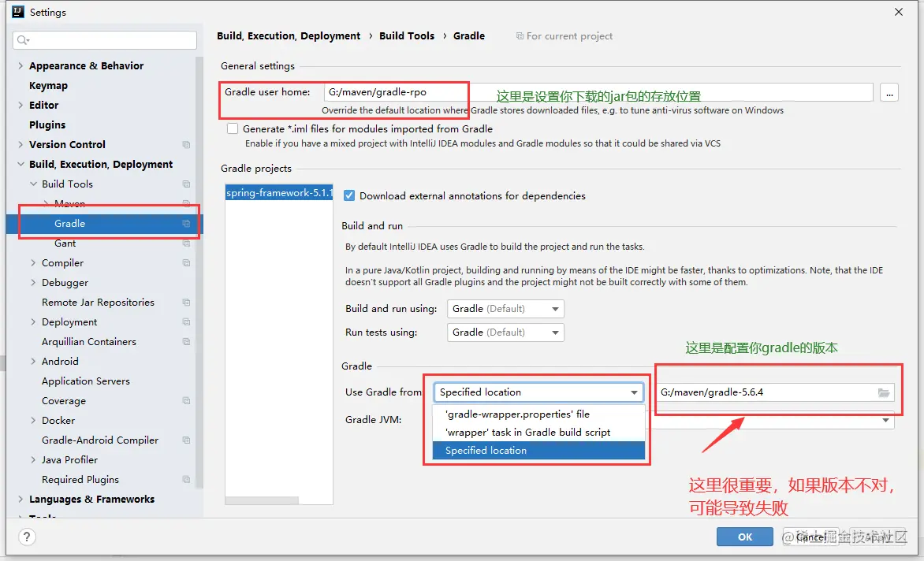Click project-level icon beside Compiler
Screen dimensions: 924x561
coord(186,263)
